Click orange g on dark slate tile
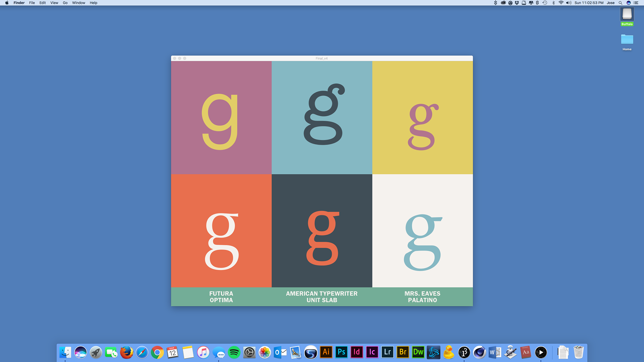The width and height of the screenshot is (644, 362). coord(323,238)
